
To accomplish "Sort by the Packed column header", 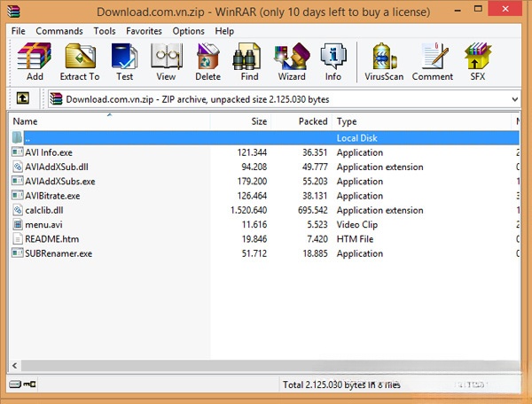I will [301, 121].
